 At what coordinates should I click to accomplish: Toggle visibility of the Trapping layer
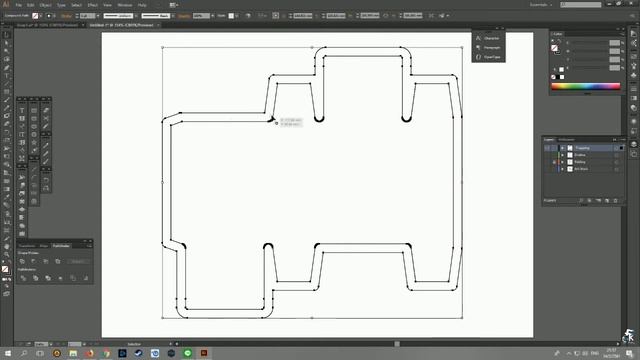(x=547, y=148)
